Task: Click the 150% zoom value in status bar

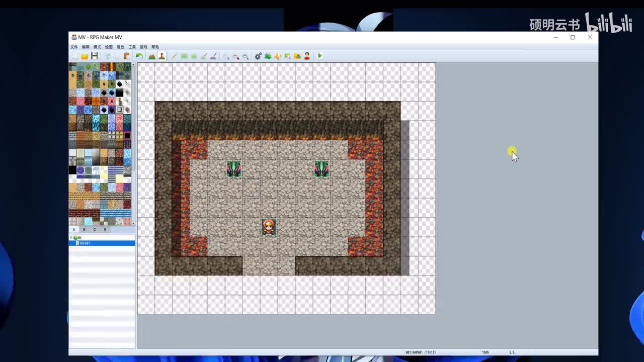Action: (x=486, y=352)
